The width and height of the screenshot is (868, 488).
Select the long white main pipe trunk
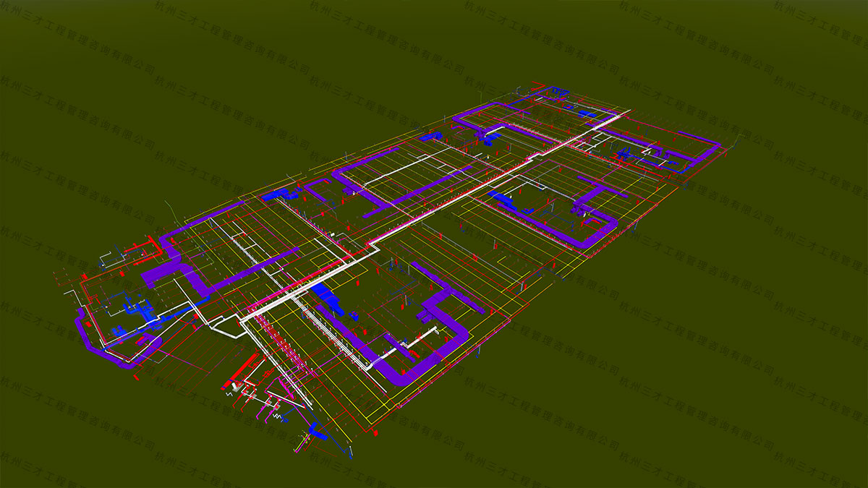434,215
